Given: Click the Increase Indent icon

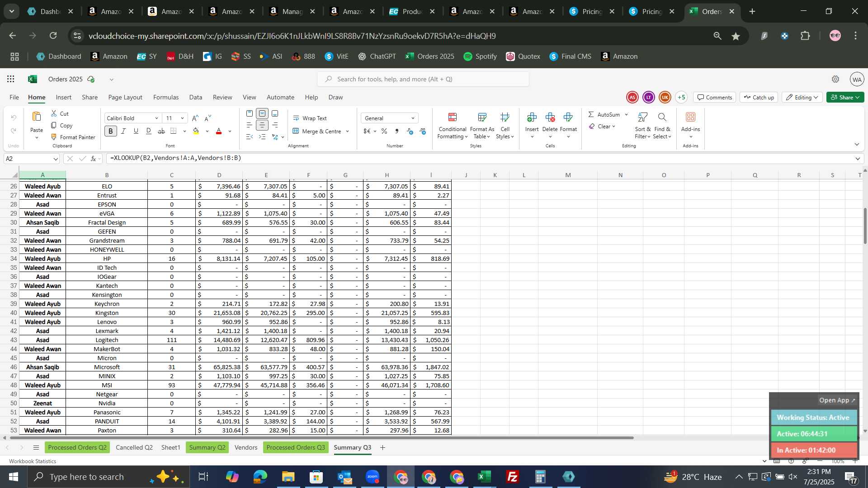Looking at the screenshot, I should (262, 137).
